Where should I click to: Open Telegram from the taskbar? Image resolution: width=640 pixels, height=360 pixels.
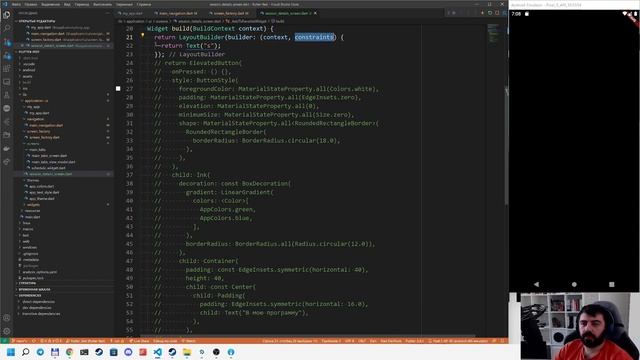pos(40,352)
